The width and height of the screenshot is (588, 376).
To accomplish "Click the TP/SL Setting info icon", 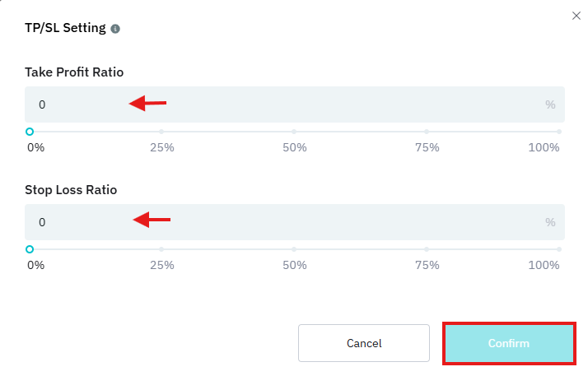I will 115,29.
